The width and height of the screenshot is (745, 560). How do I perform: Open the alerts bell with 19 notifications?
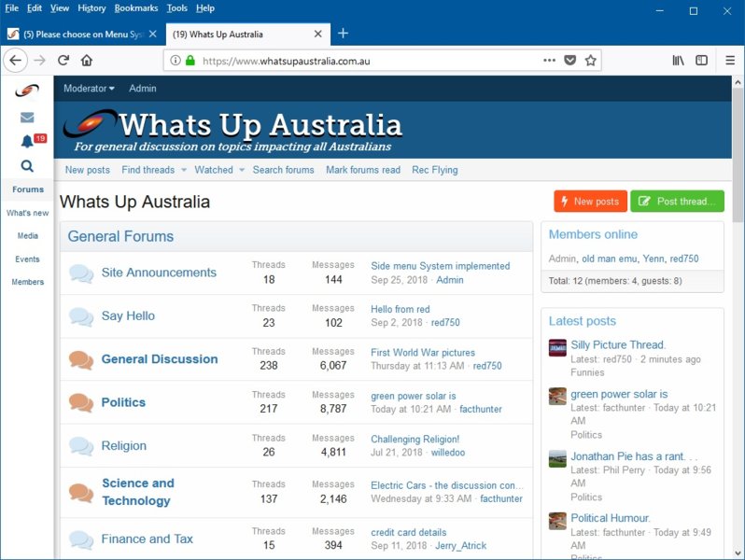(27, 141)
